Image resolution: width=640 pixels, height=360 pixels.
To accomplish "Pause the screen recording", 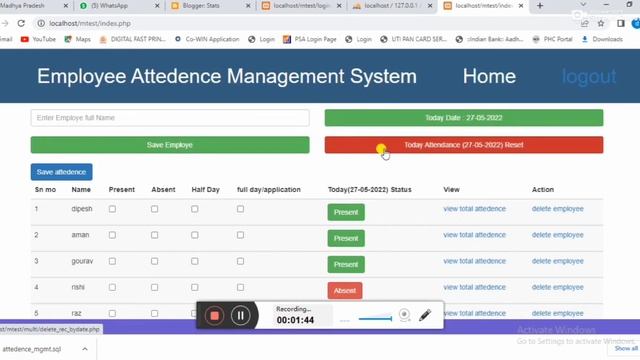I will (x=240, y=315).
